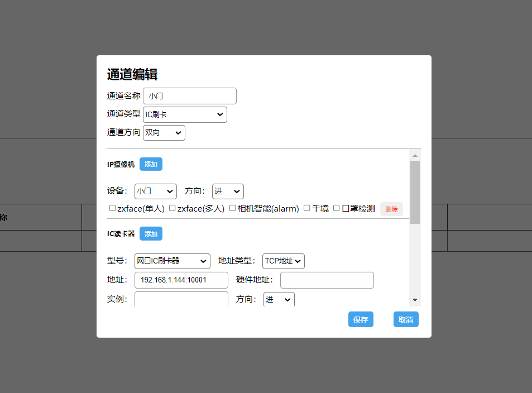Enable the zxface(单人) checkbox
Screen dimensions: 532x393
113,208
